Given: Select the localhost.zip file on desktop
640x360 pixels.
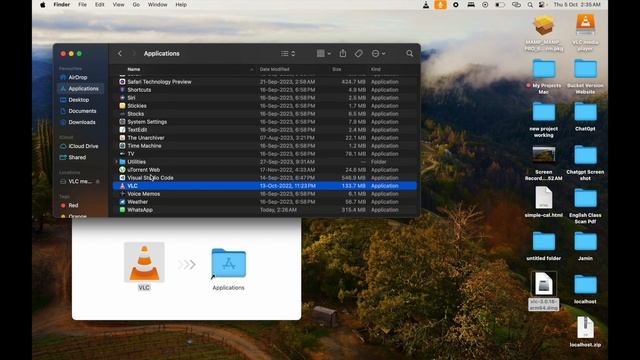Looking at the screenshot, I should (x=585, y=332).
